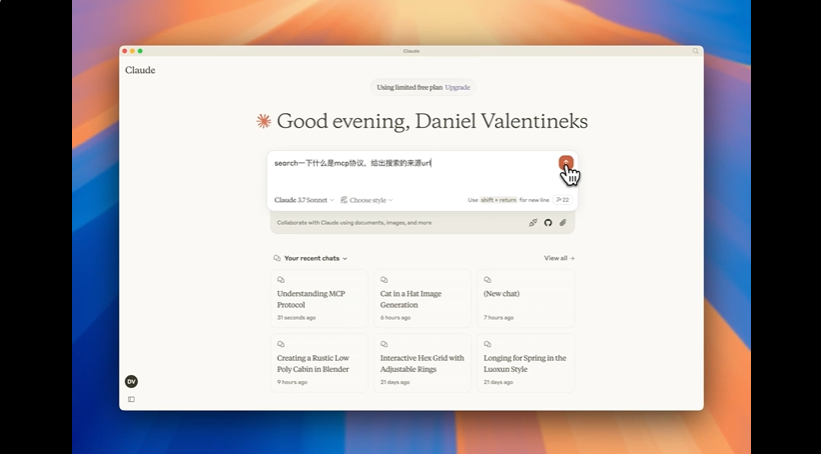This screenshot has height=454, width=821.
Task: Open Creating a Rustic Low Poly Cabin chat
Action: click(319, 363)
